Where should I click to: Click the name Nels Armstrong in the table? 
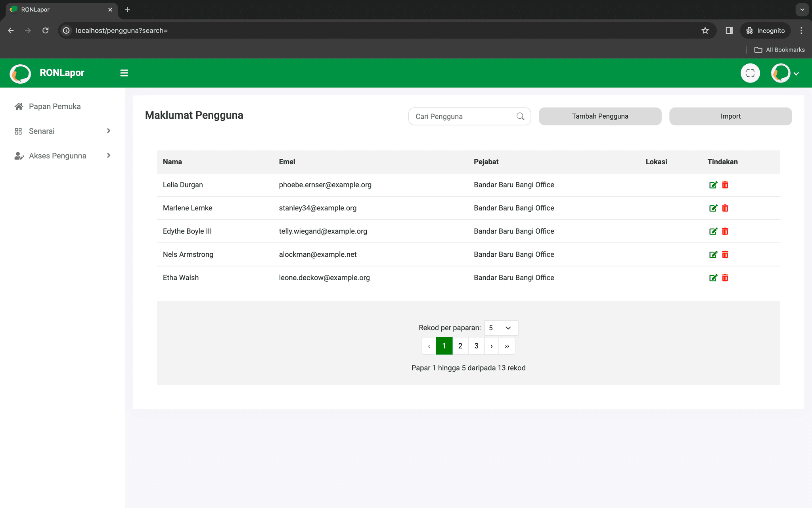tap(188, 254)
